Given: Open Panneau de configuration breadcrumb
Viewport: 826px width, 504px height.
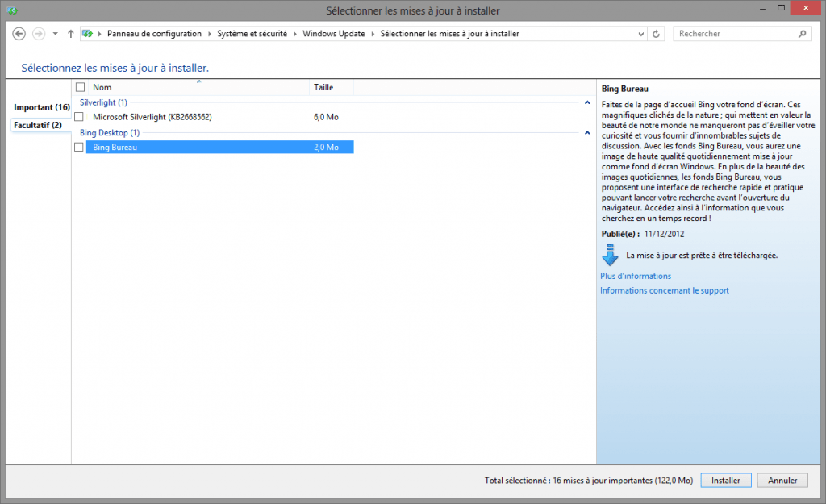Looking at the screenshot, I should pyautogui.click(x=154, y=34).
